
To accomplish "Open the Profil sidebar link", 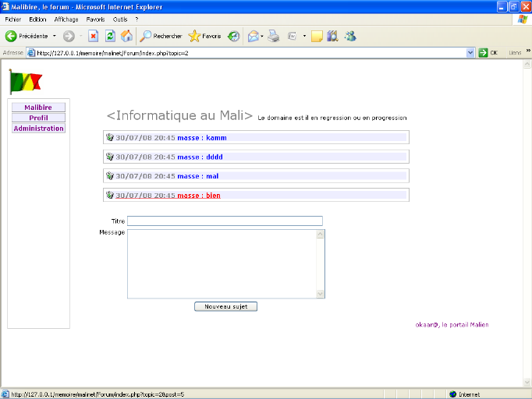I will pyautogui.click(x=38, y=118).
